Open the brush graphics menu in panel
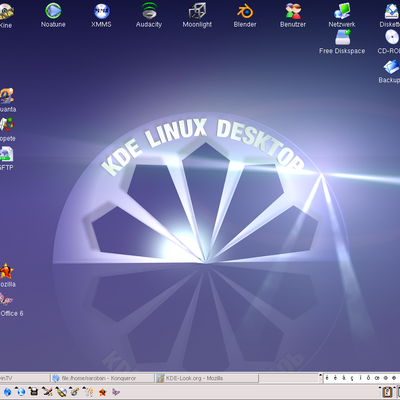This screenshot has height=400, width=400. [47, 392]
